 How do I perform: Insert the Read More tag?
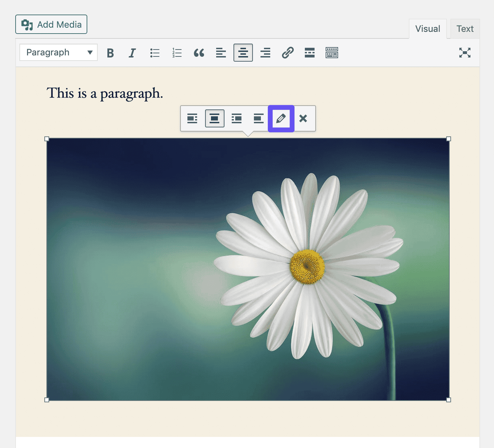tap(310, 53)
